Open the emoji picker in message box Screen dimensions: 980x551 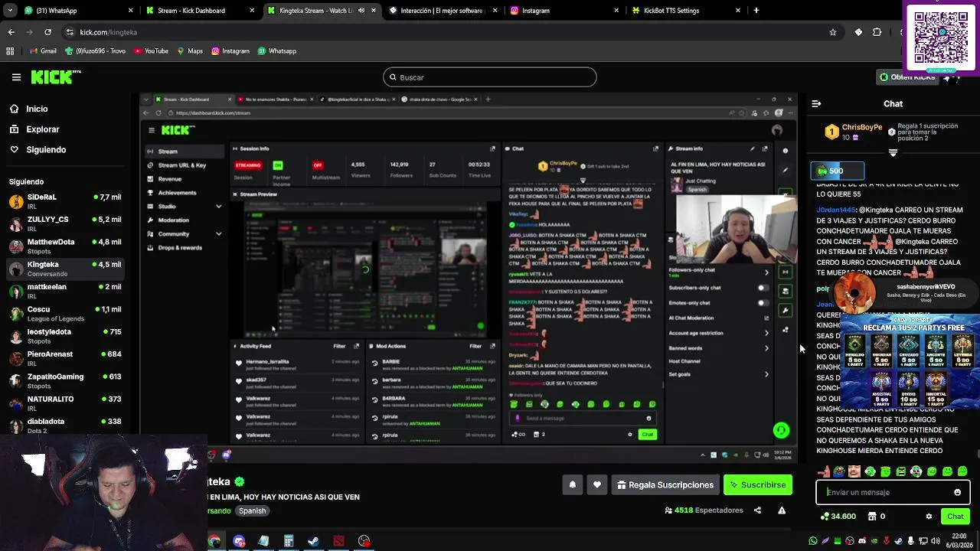[x=957, y=492]
